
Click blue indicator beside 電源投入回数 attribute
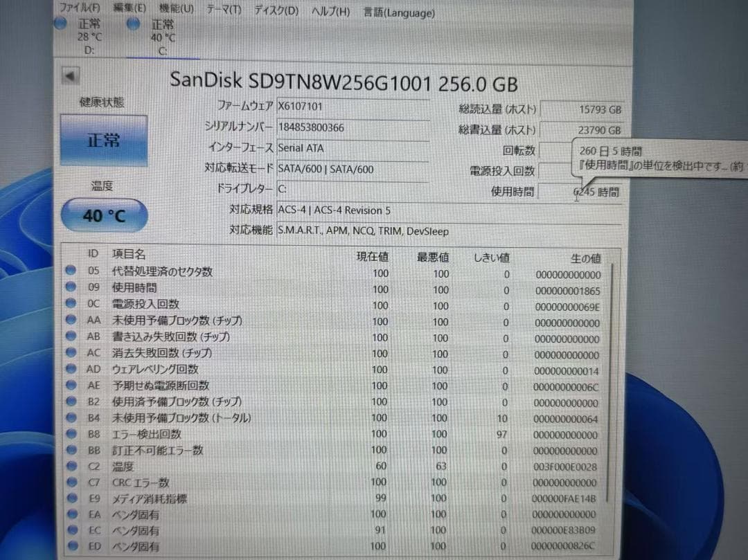click(71, 304)
